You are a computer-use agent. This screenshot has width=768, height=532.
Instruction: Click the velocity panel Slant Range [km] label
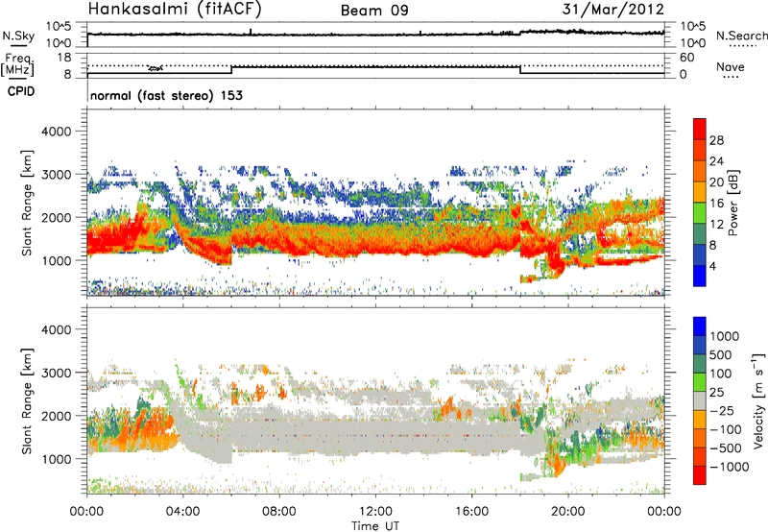point(27,401)
